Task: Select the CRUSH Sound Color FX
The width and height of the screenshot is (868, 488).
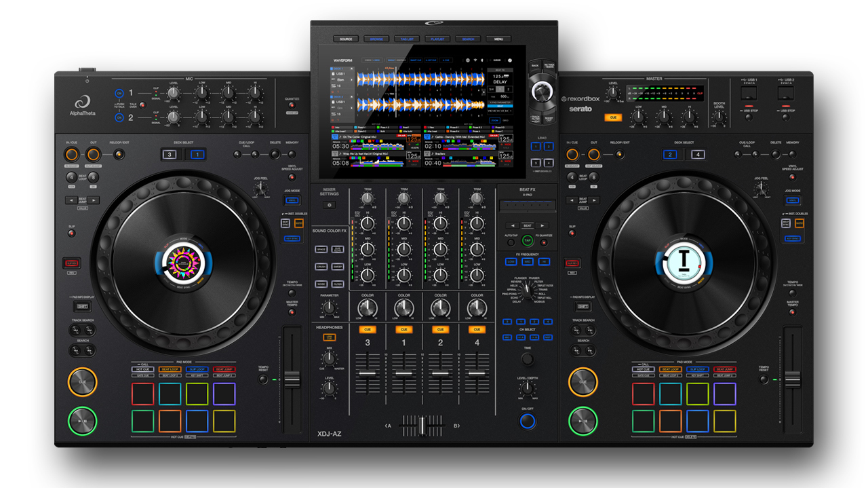Action: coord(321,266)
